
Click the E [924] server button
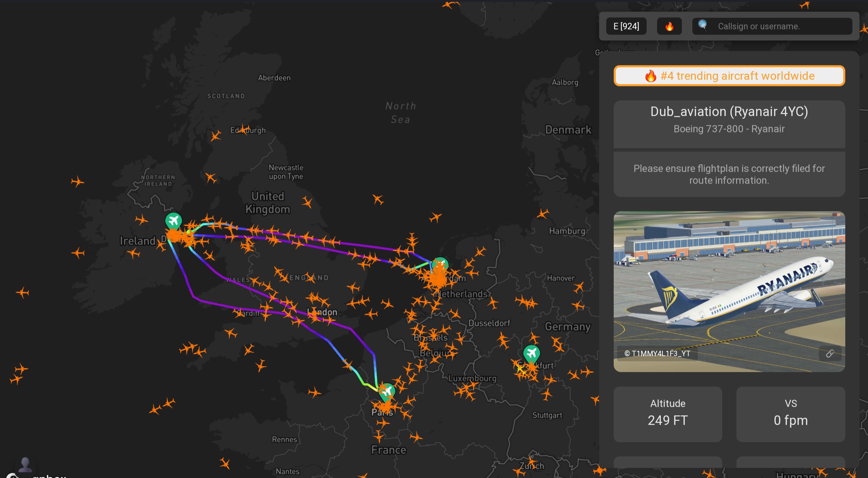[626, 26]
